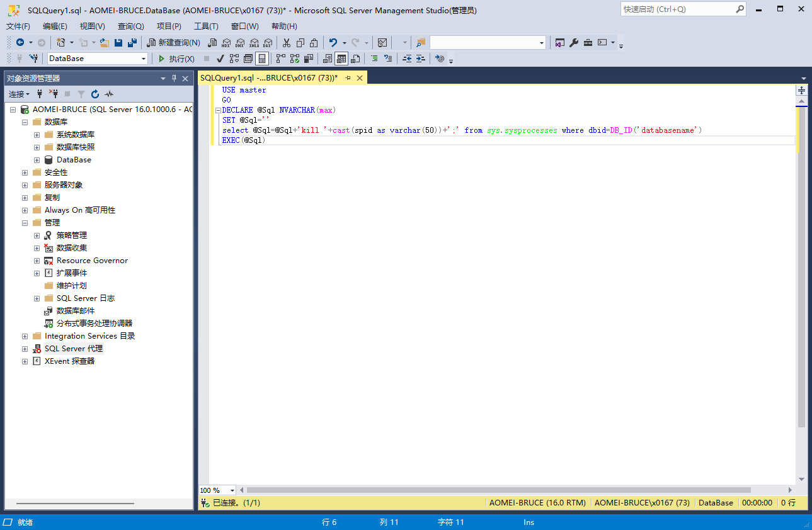
Task: Open the DataBase selector dropdown
Action: point(144,59)
